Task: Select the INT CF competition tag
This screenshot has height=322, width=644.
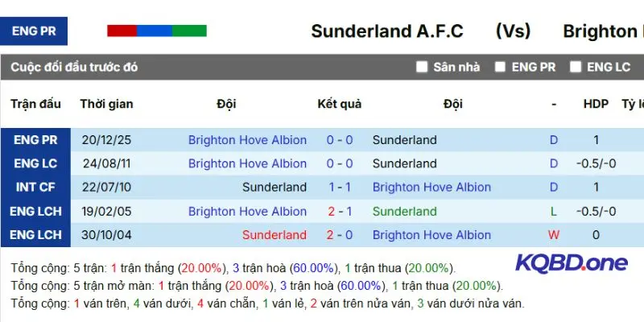Action: click(x=35, y=188)
